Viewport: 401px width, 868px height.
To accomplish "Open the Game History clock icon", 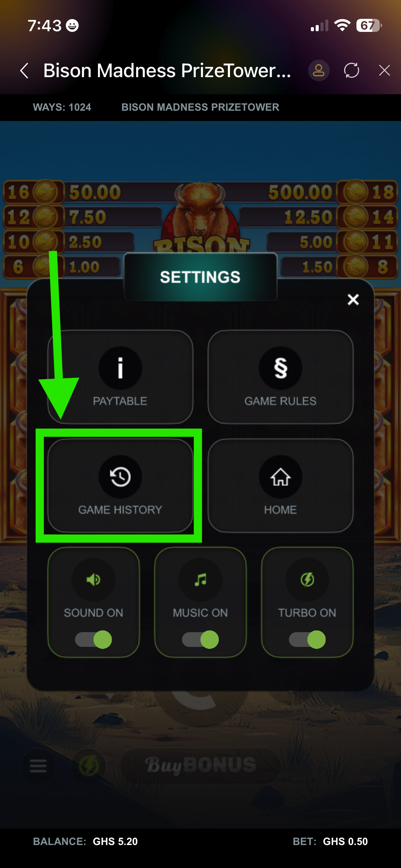I will pos(120,477).
